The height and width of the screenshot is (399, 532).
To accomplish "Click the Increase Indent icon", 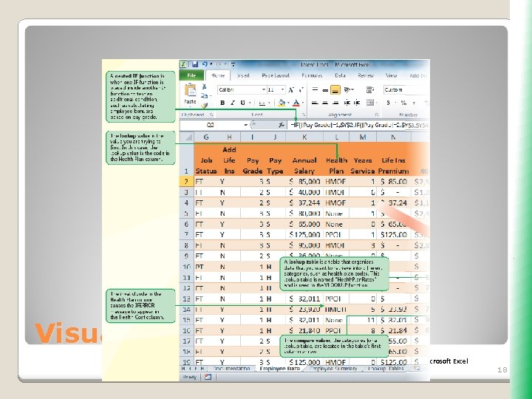I will click(357, 103).
